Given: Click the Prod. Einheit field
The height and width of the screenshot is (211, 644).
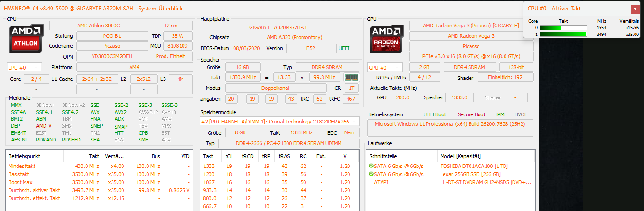Looking at the screenshot, I should coord(171,57).
